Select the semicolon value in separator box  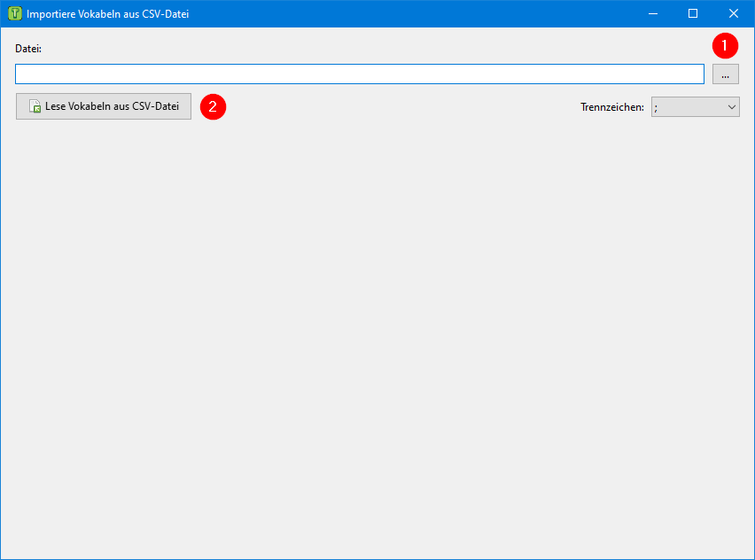coord(660,107)
